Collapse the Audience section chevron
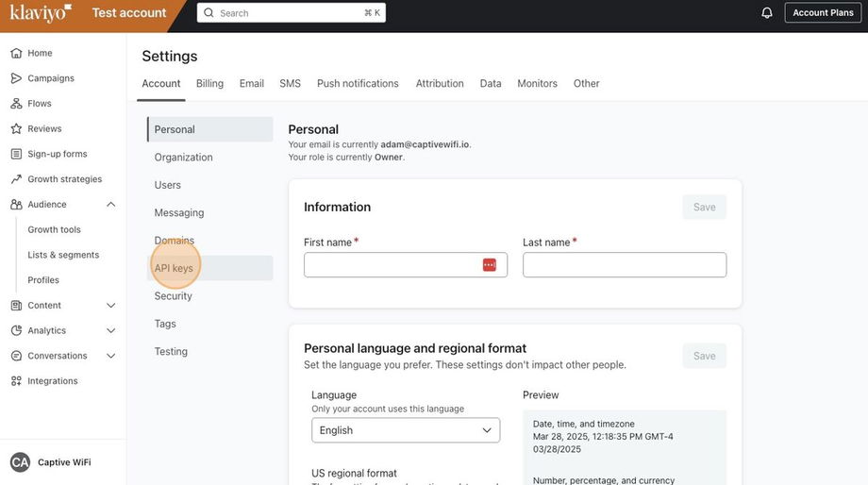The width and height of the screenshot is (868, 485). 110,205
